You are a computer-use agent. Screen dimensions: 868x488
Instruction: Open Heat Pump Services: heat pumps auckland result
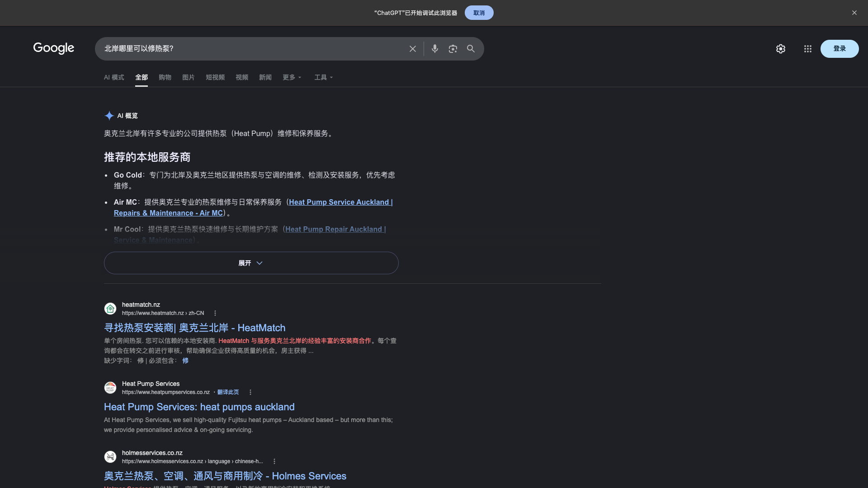[199, 407]
